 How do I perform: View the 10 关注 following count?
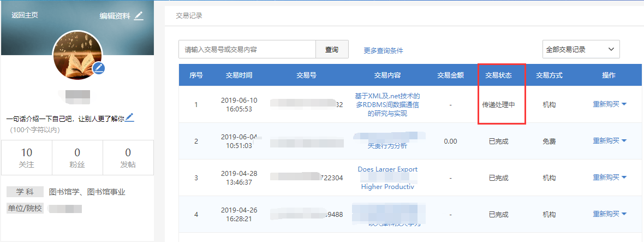tap(26, 157)
